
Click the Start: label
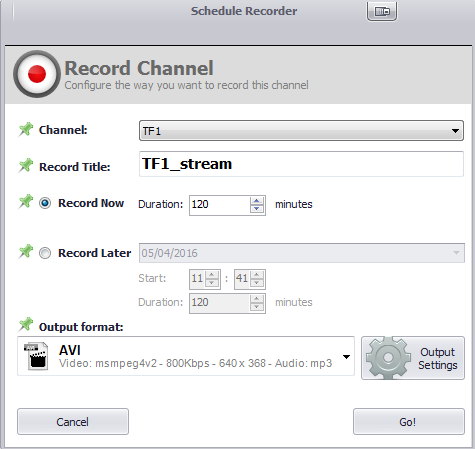[152, 278]
